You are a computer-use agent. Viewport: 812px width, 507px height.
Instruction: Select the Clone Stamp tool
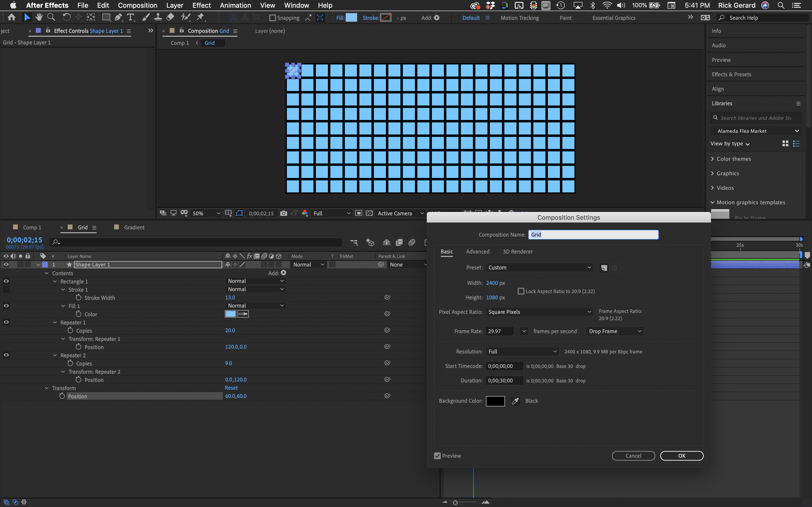point(158,17)
